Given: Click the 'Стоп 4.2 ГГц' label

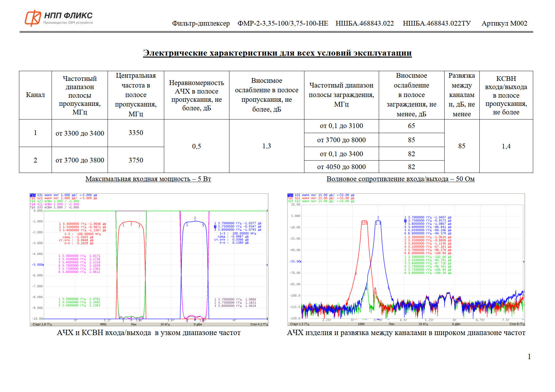Looking at the screenshot, I should pos(259,324).
